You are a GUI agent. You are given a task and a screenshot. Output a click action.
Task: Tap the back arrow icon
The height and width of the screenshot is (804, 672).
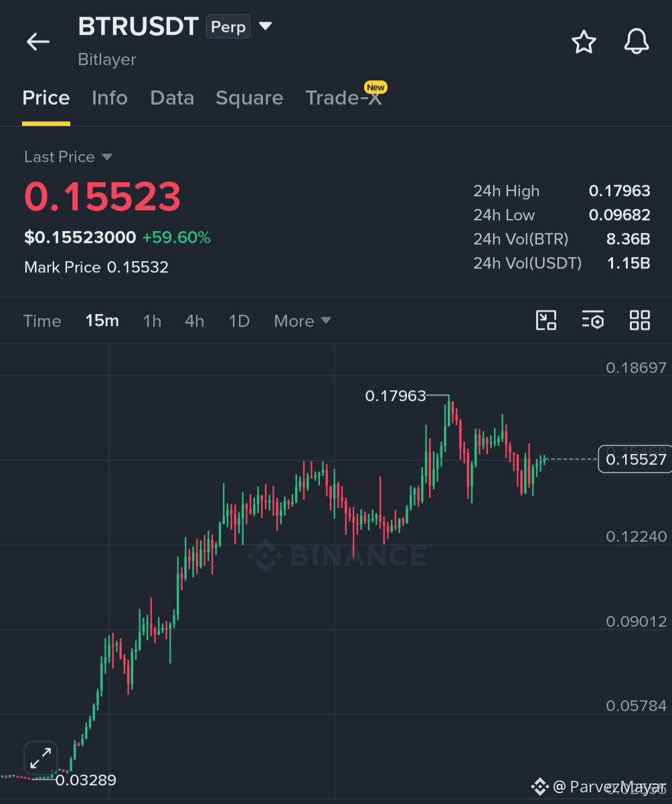tap(38, 42)
